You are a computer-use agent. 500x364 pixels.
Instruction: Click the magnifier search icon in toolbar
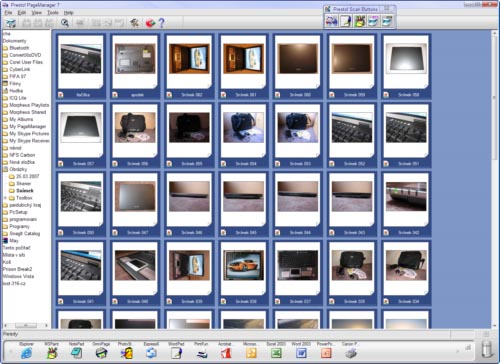coord(65,23)
